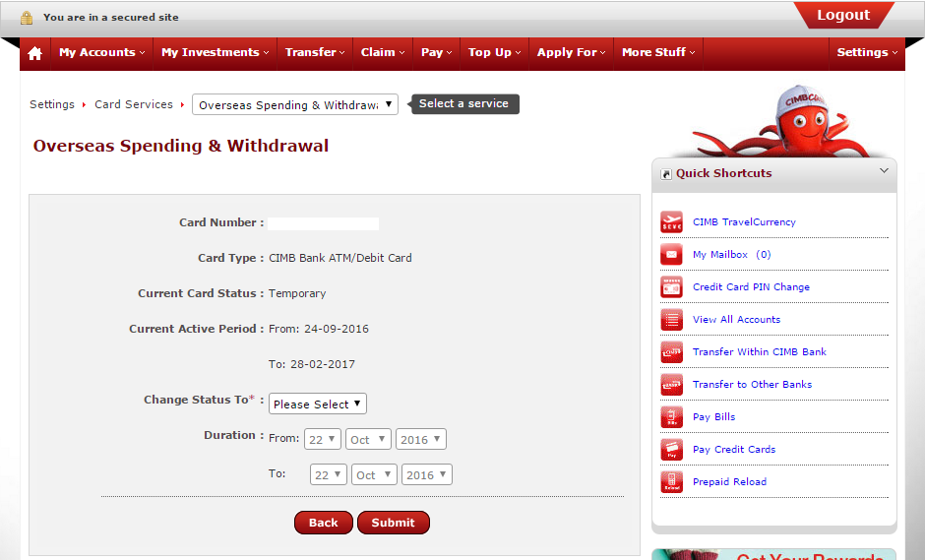Click the Pay Credit Cards icon
Screen dimensions: 925x560
point(671,449)
